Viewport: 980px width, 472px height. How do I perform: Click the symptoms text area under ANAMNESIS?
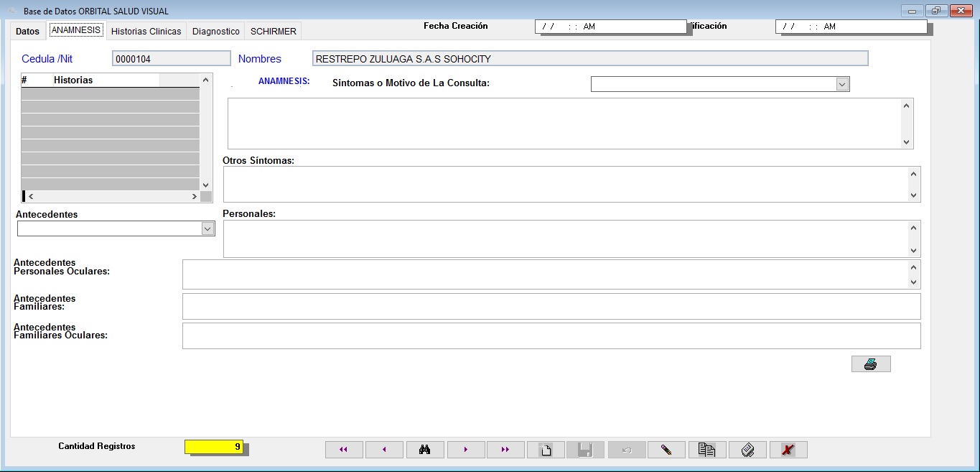click(564, 124)
